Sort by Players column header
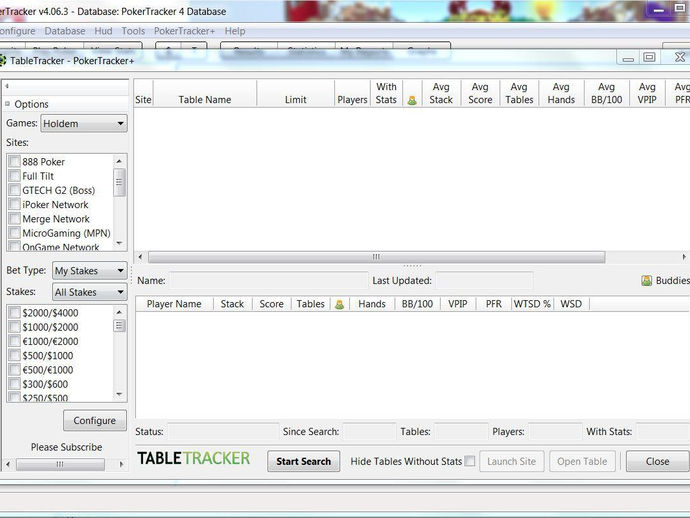This screenshot has height=518, width=690. pyautogui.click(x=352, y=93)
